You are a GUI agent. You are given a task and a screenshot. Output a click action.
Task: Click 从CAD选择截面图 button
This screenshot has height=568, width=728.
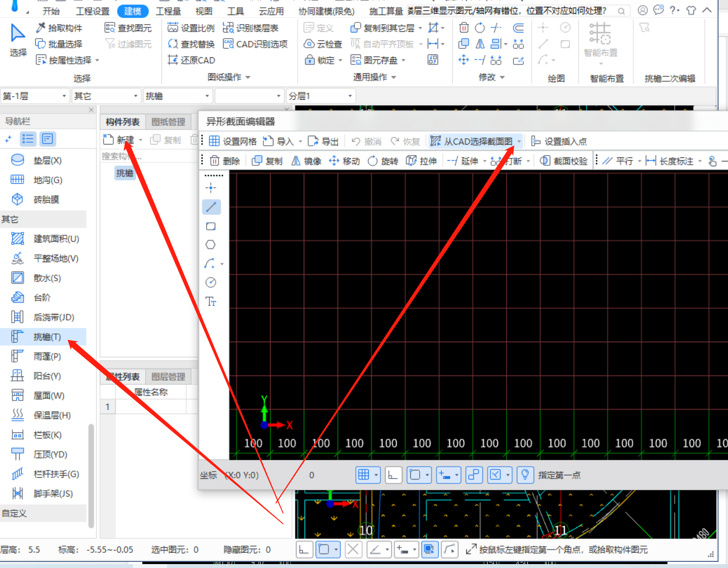click(471, 141)
